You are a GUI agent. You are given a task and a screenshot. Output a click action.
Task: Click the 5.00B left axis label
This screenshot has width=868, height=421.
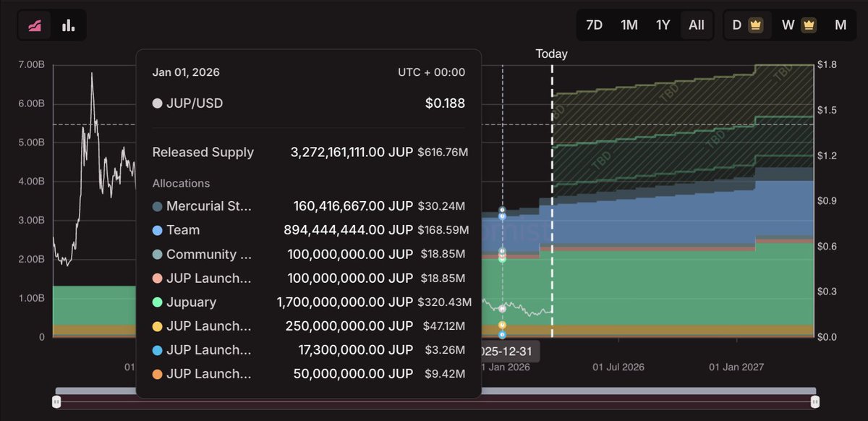[x=31, y=143]
